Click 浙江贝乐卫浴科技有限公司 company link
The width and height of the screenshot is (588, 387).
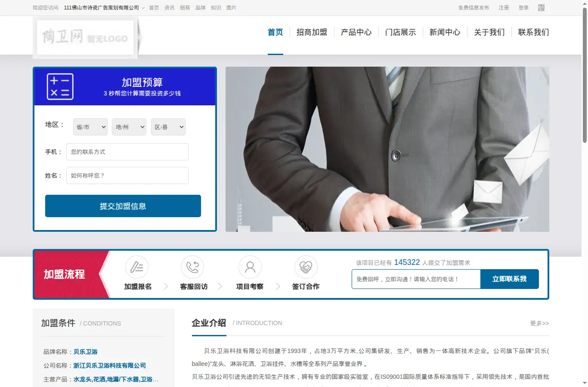click(x=110, y=365)
